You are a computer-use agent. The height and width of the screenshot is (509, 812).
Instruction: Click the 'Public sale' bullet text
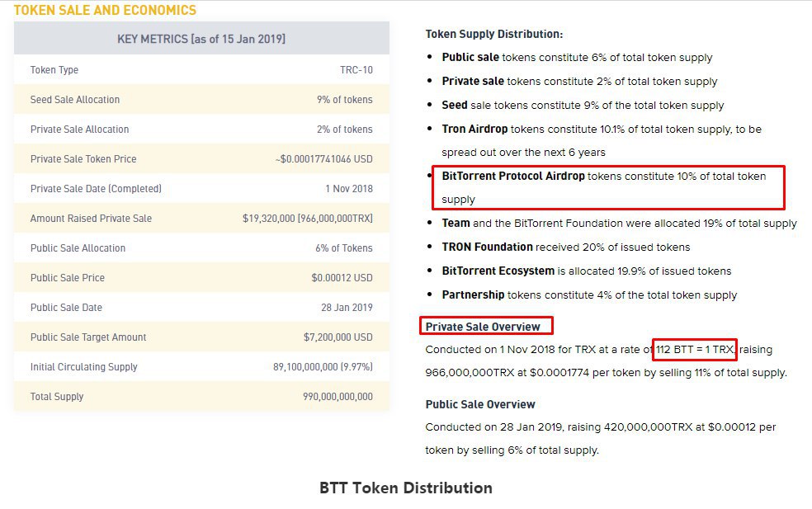(577, 58)
